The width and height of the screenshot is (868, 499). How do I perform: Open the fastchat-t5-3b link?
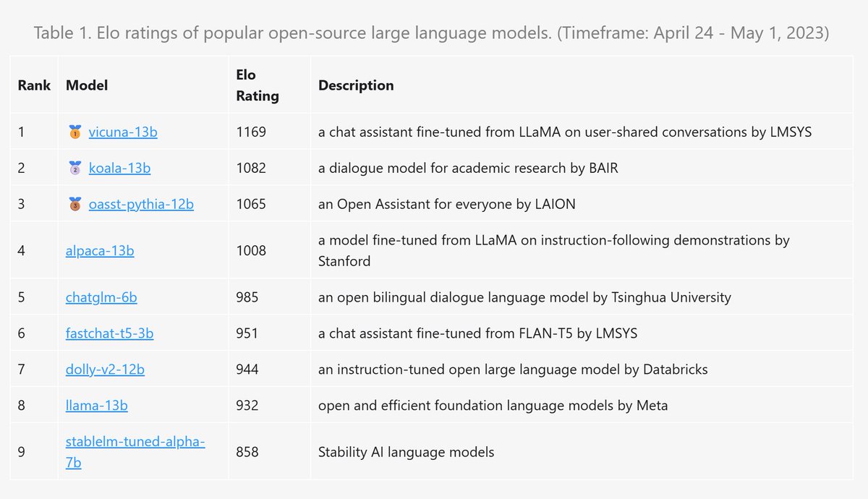click(109, 333)
